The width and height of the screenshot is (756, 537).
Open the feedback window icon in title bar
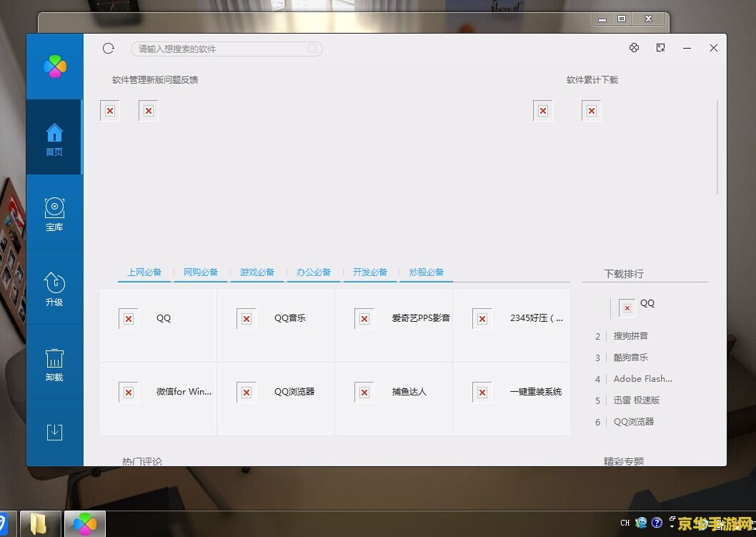click(660, 47)
